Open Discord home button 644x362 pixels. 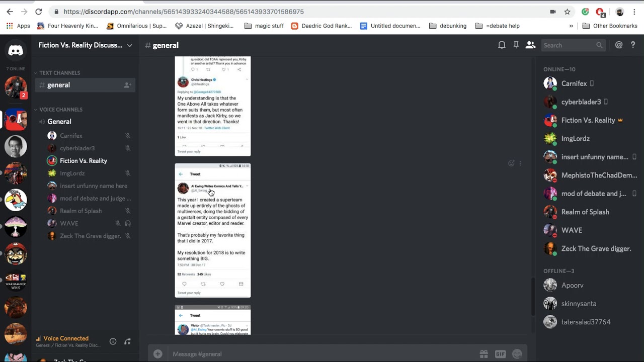16,50
